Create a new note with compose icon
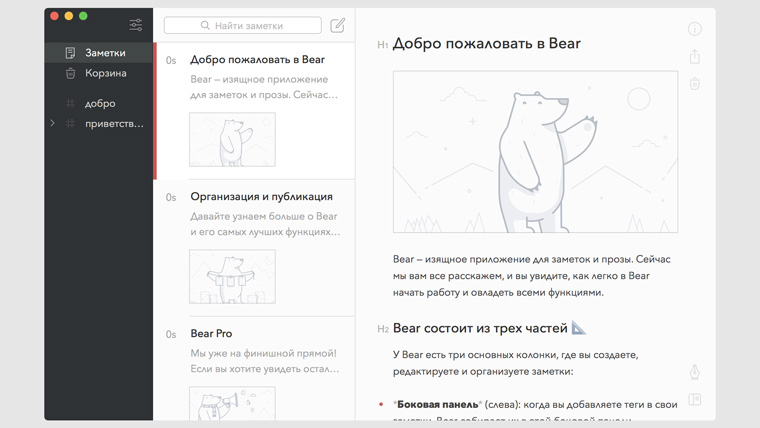 pyautogui.click(x=337, y=25)
